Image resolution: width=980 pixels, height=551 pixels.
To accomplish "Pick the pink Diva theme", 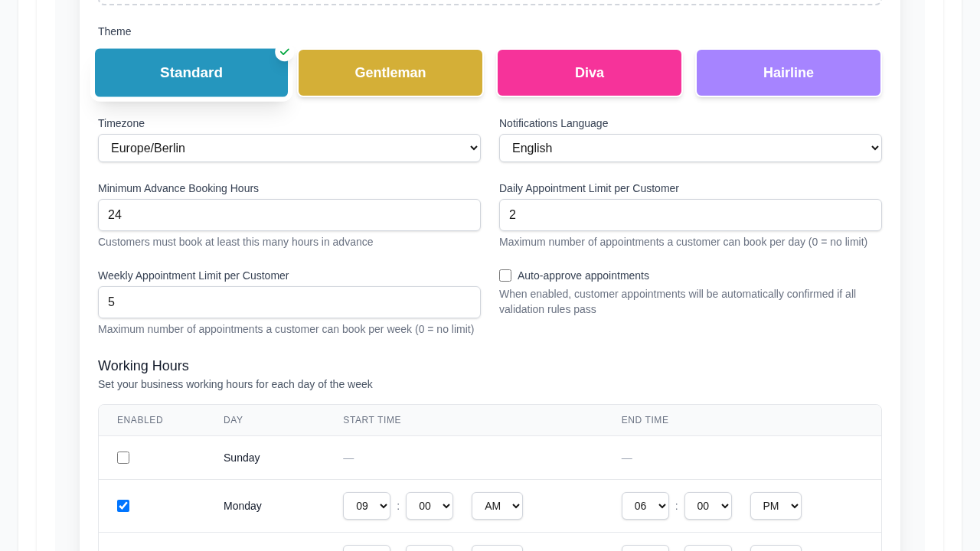I will (x=590, y=73).
